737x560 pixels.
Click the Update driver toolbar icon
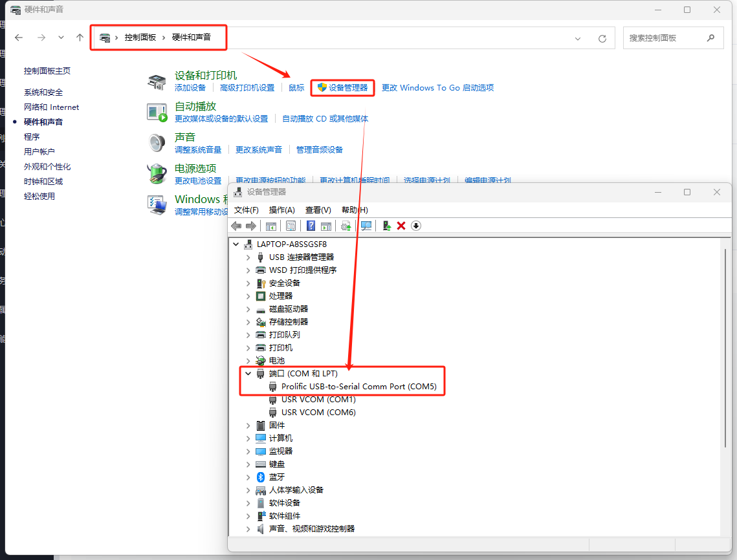click(x=346, y=226)
